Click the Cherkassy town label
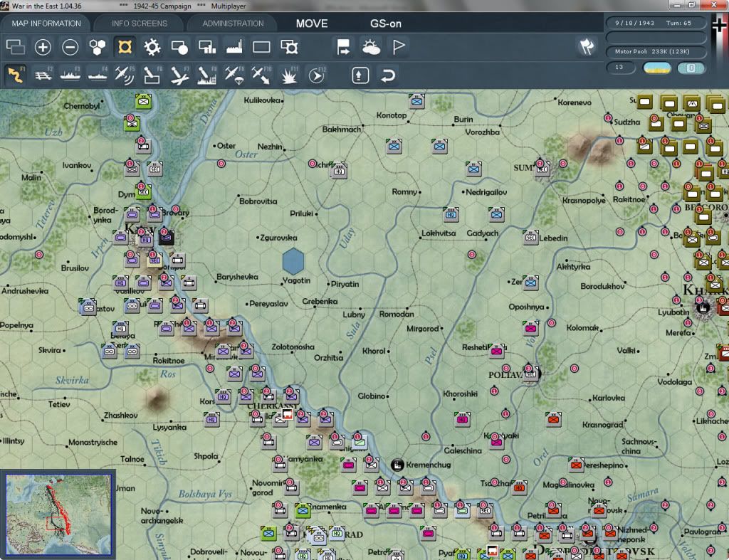This screenshot has width=729, height=560. tap(273, 406)
